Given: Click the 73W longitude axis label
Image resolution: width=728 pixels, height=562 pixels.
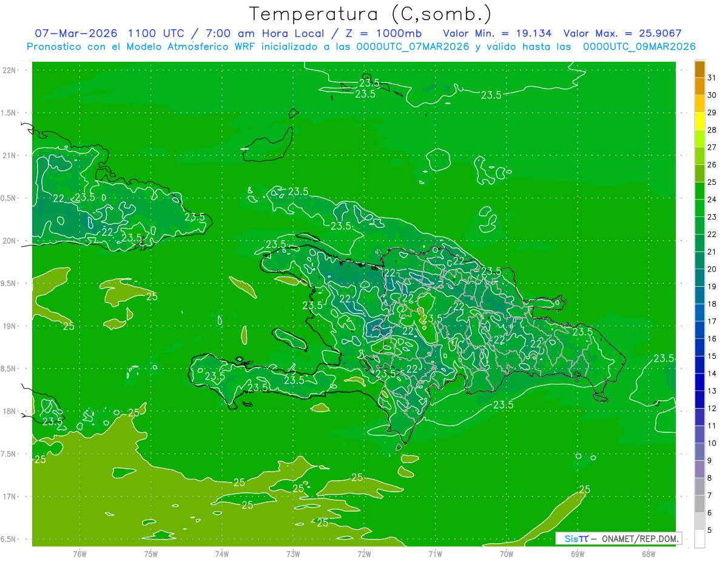Looking at the screenshot, I should tap(293, 553).
